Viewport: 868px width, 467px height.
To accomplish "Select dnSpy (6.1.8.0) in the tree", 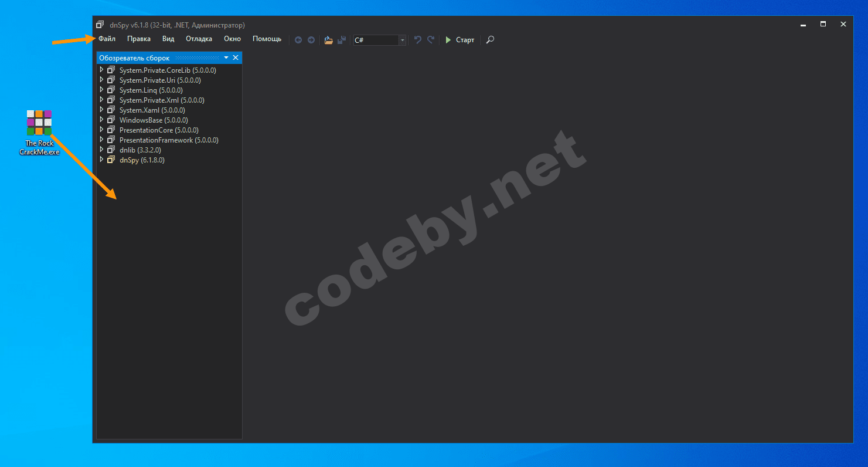I will pyautogui.click(x=141, y=160).
